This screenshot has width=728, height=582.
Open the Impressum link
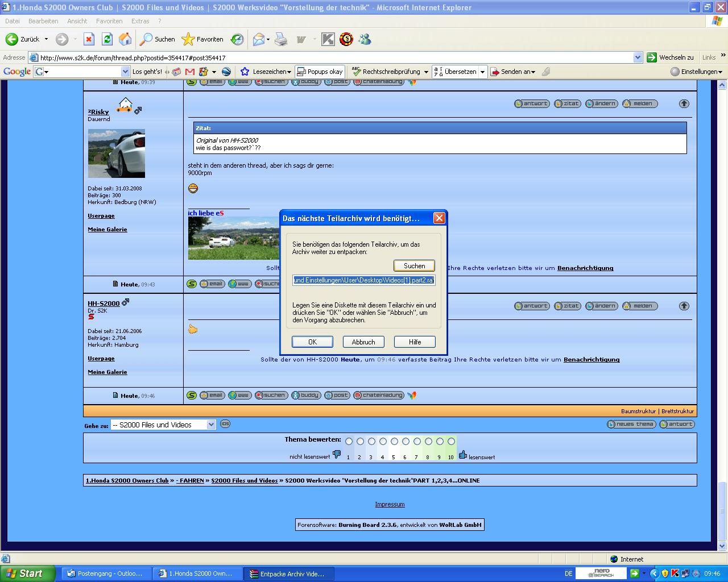(x=390, y=504)
